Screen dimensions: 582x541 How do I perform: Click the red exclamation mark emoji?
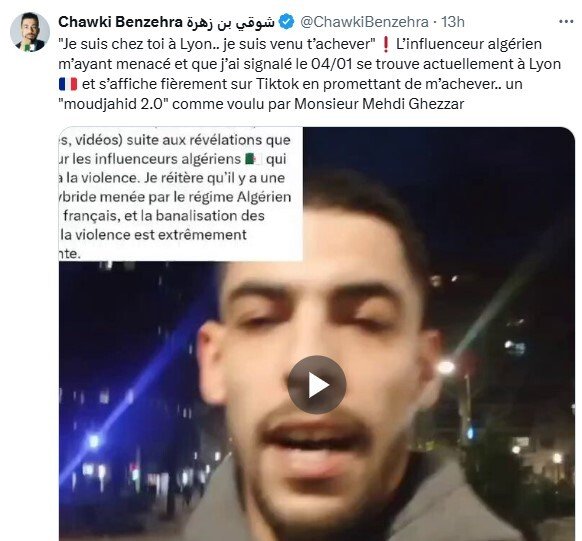pyautogui.click(x=385, y=45)
